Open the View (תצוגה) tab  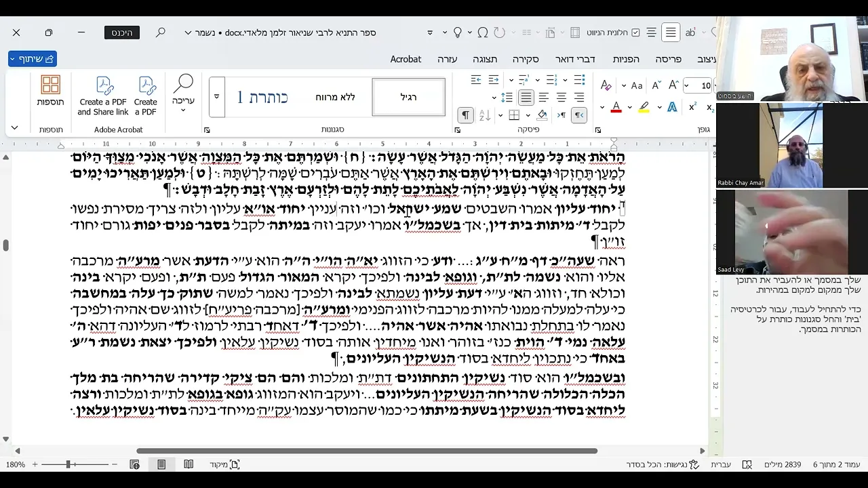point(485,59)
